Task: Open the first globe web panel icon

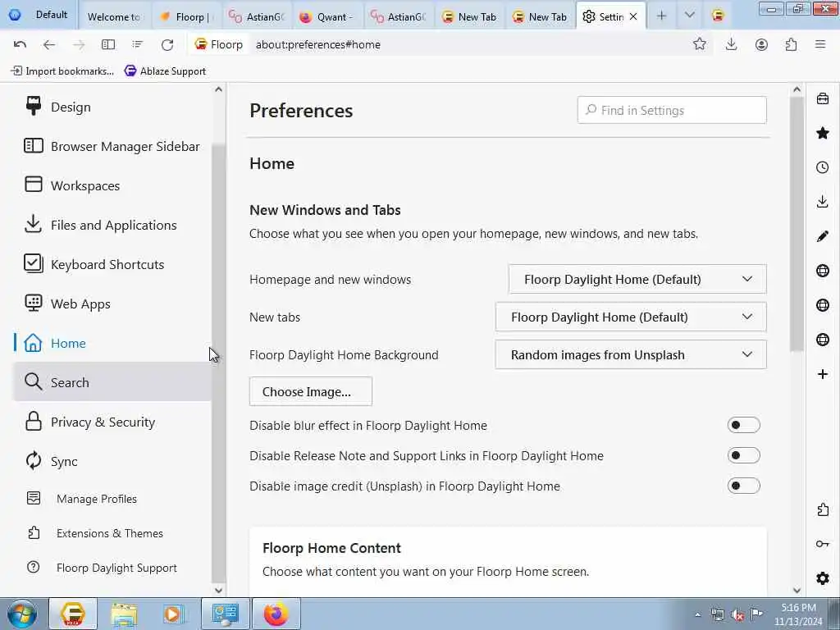Action: (x=822, y=271)
